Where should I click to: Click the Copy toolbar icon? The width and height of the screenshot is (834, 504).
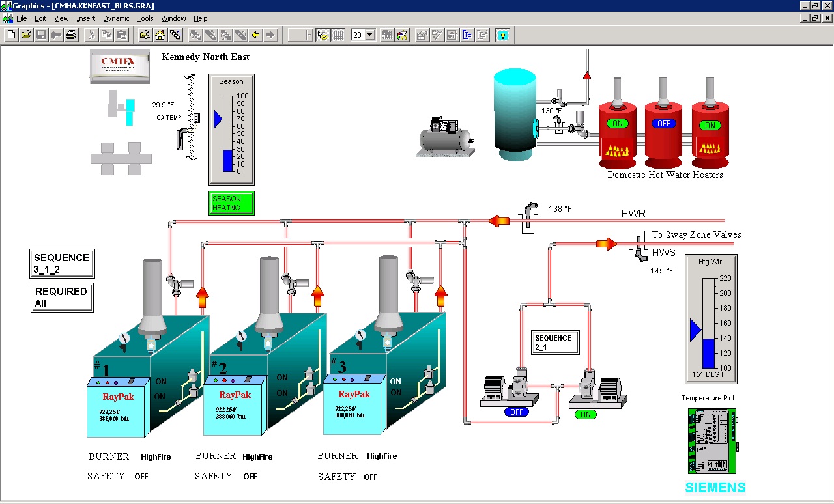106,35
